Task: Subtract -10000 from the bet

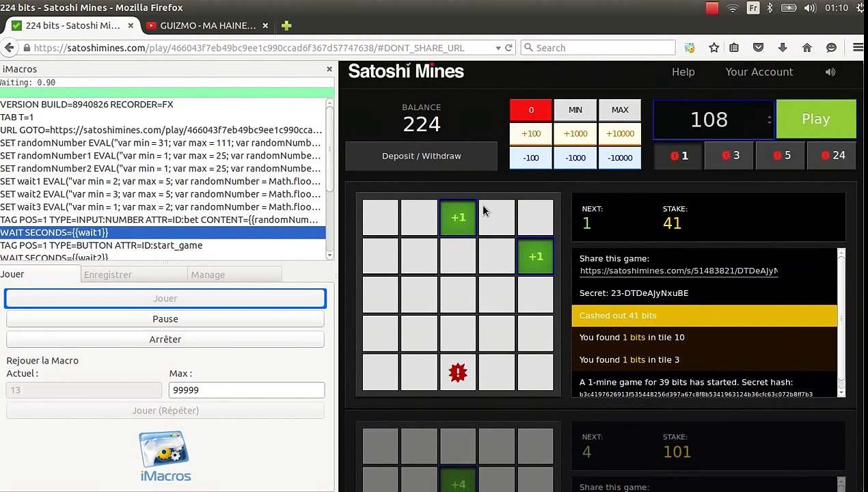Action: (x=620, y=158)
